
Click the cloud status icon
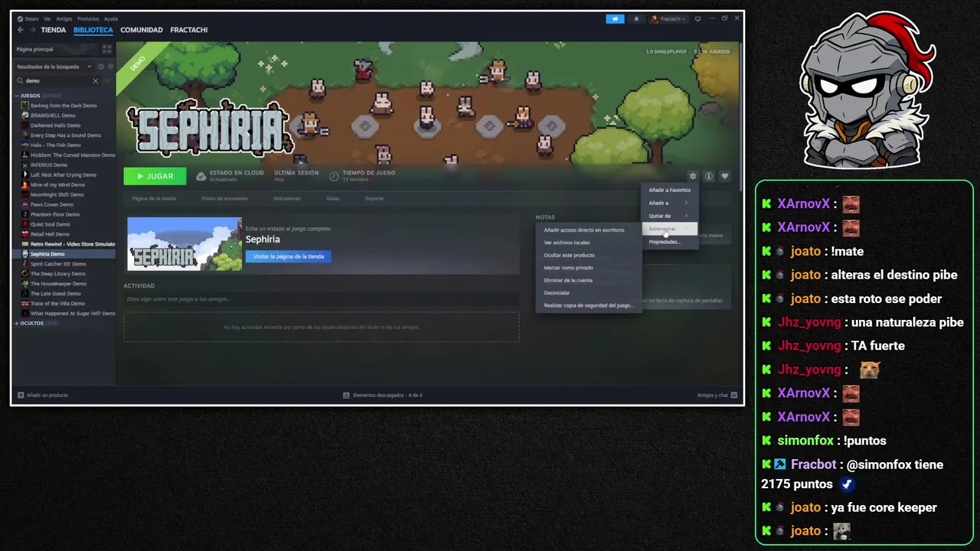coord(201,176)
